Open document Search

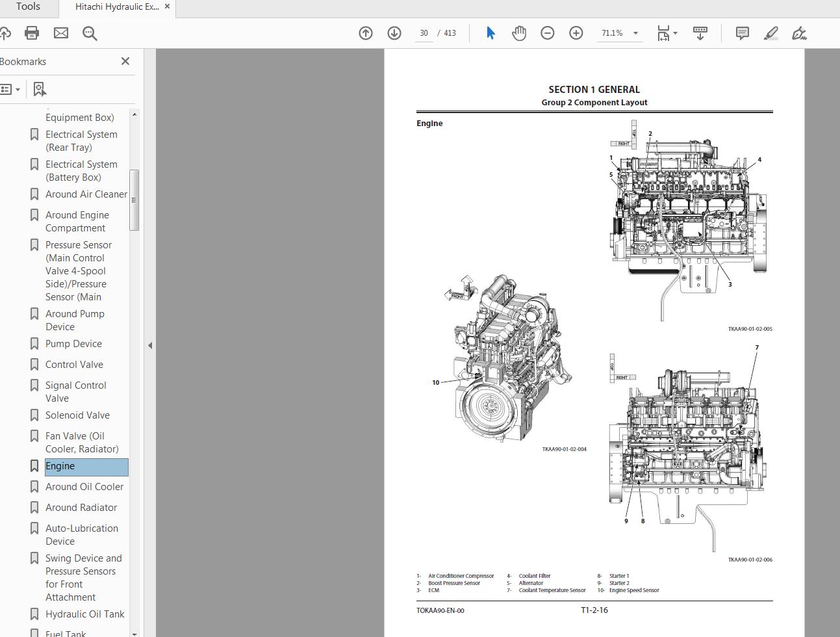pyautogui.click(x=90, y=33)
